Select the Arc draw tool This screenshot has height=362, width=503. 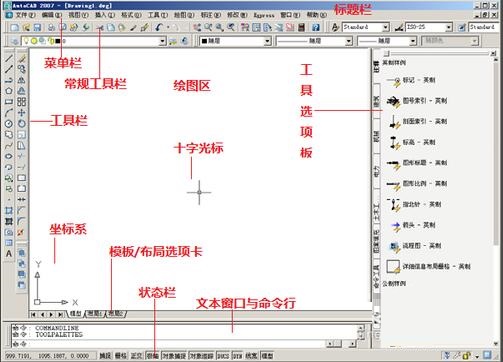[9, 113]
